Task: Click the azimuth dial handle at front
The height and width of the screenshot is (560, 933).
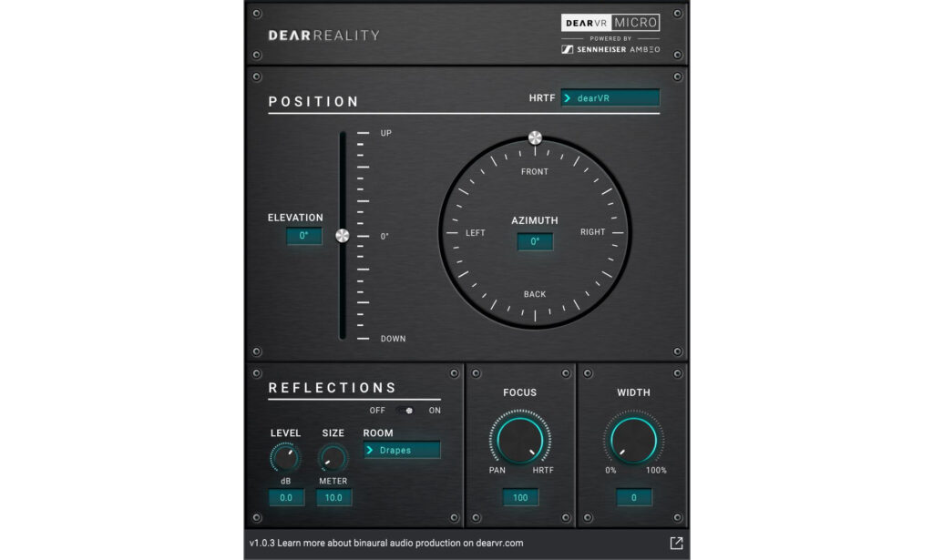Action: pos(535,137)
